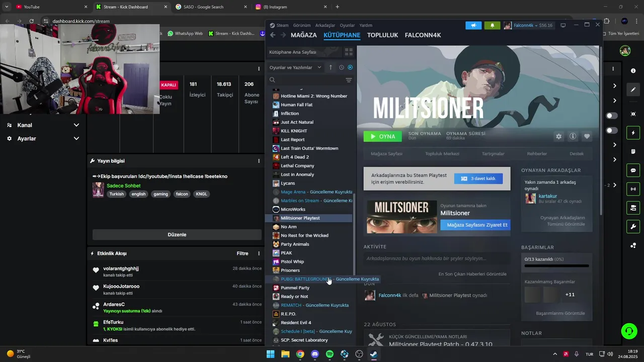Go to the MAĞAZA tab

pyautogui.click(x=304, y=35)
